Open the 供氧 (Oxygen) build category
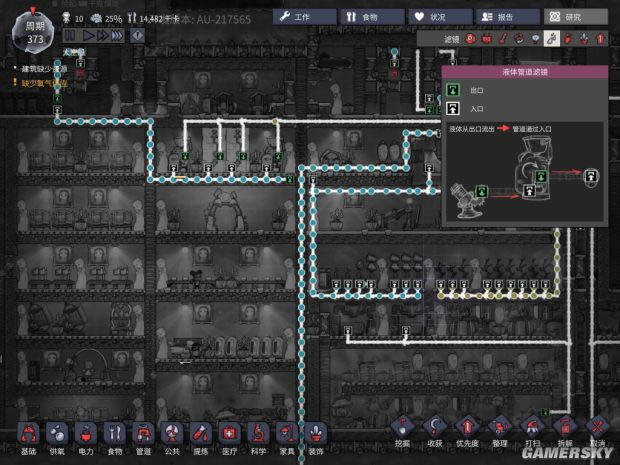Viewport: 620px width, 465px height. 57,434
